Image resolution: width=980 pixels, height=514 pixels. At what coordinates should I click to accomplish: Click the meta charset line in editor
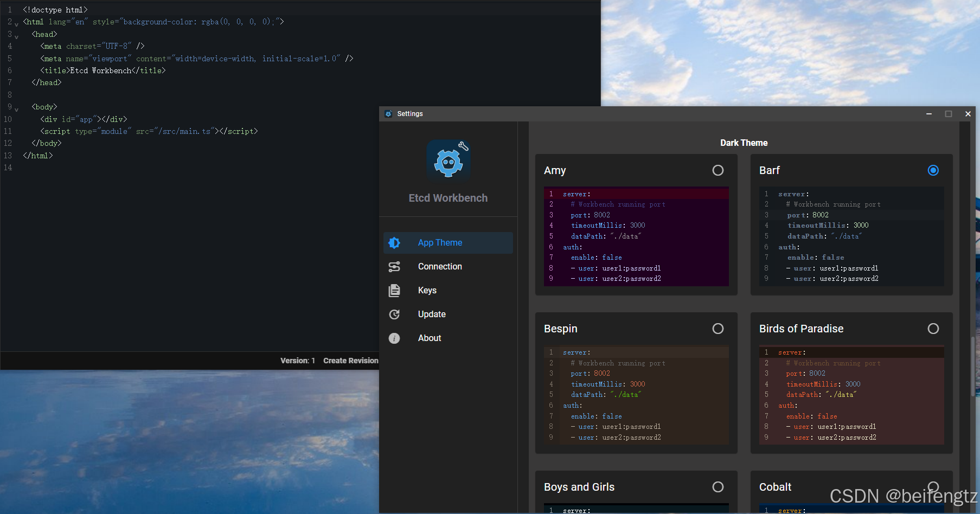click(x=92, y=46)
